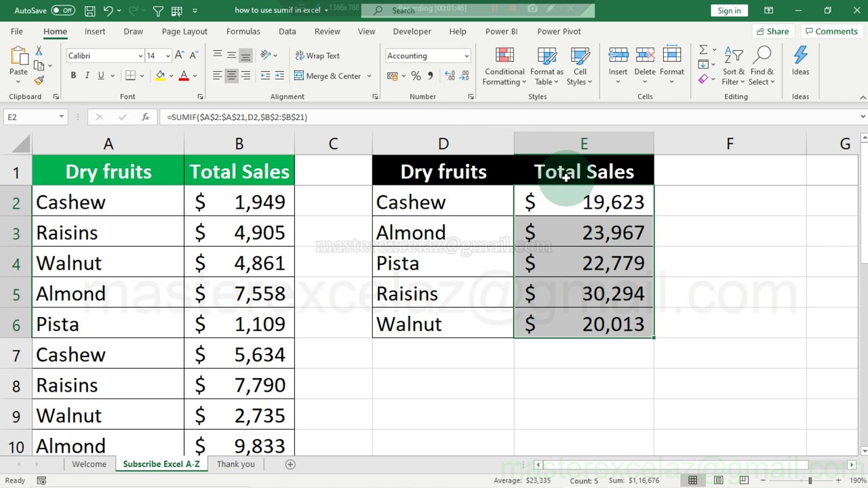Click the filter funnel icon in Quick Access
868x488 pixels.
tap(158, 11)
